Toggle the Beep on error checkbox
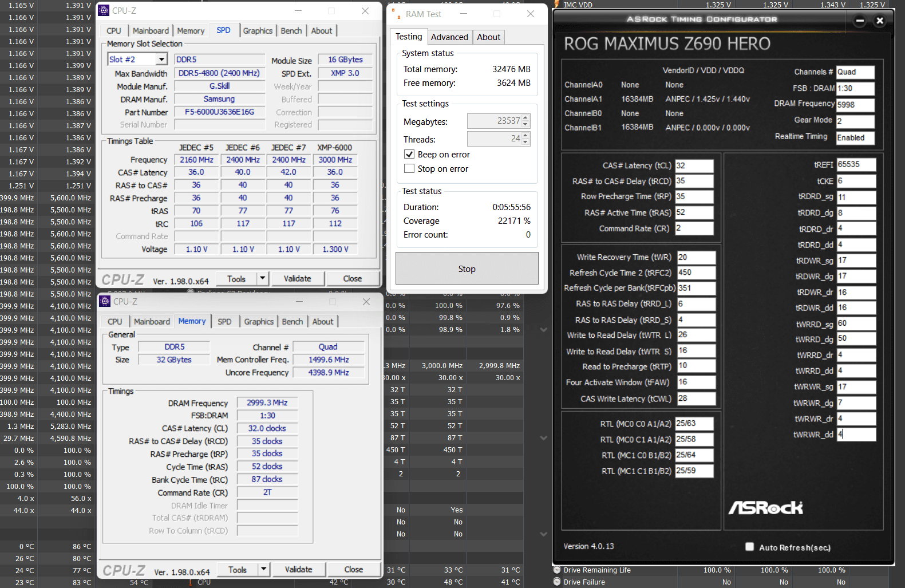The height and width of the screenshot is (588, 905). pos(409,154)
